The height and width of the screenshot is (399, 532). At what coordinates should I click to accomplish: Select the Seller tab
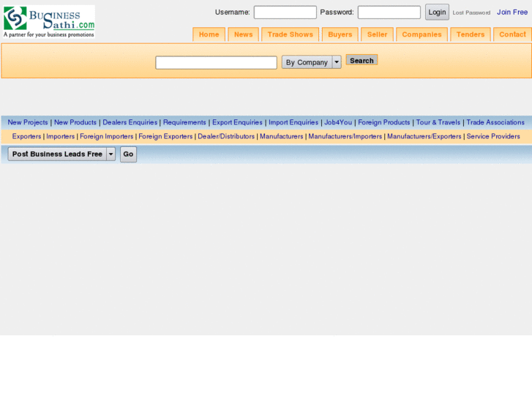coord(377,34)
